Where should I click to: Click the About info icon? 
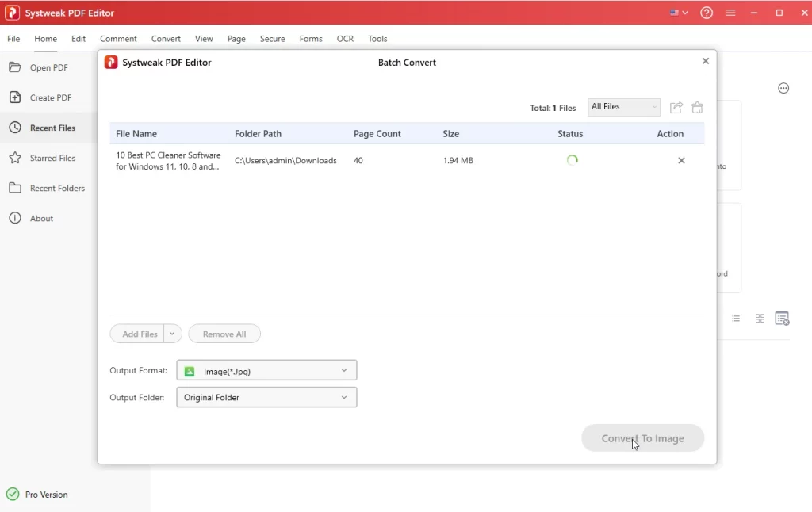pos(15,218)
